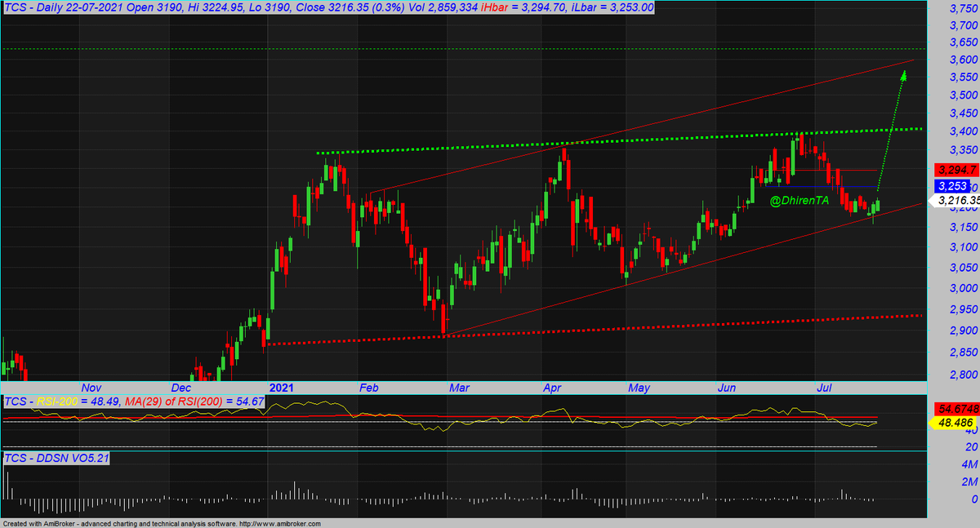Click the Apr label on the time axis
The height and width of the screenshot is (528, 980).
(x=552, y=388)
